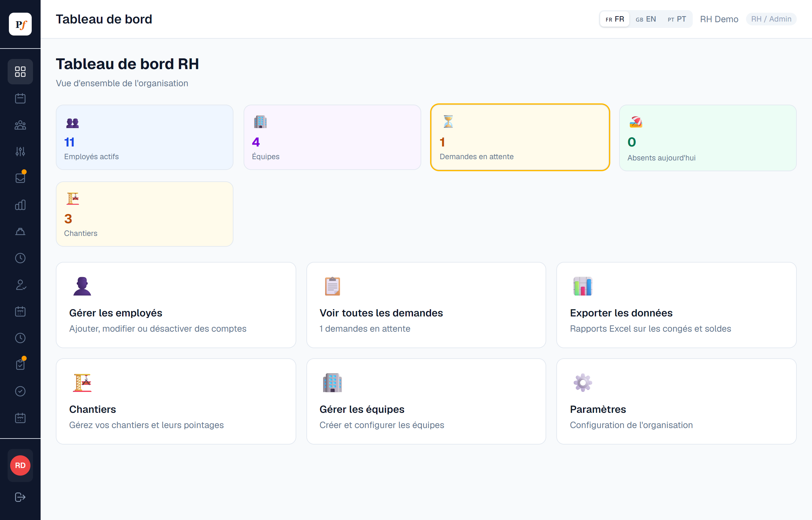Screen dimensions: 812x520
Task: Click the dotted calendar icon above the RD avatar
Action: coord(20,418)
